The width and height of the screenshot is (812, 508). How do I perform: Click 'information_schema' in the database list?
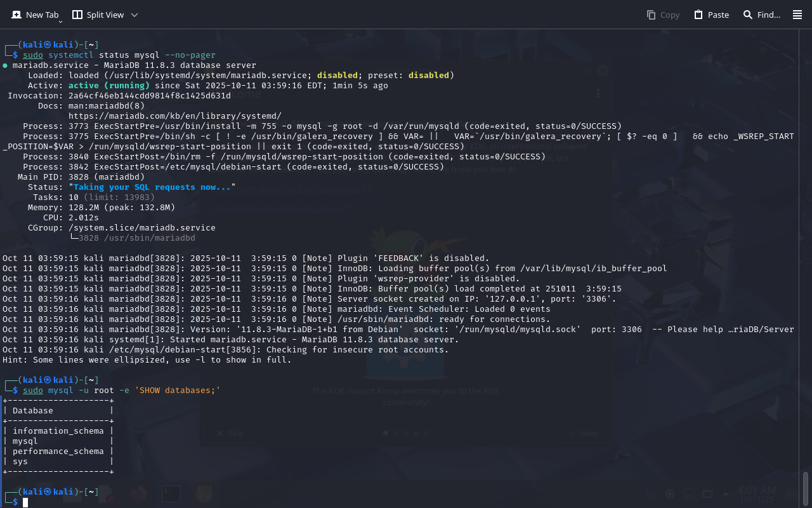58,431
